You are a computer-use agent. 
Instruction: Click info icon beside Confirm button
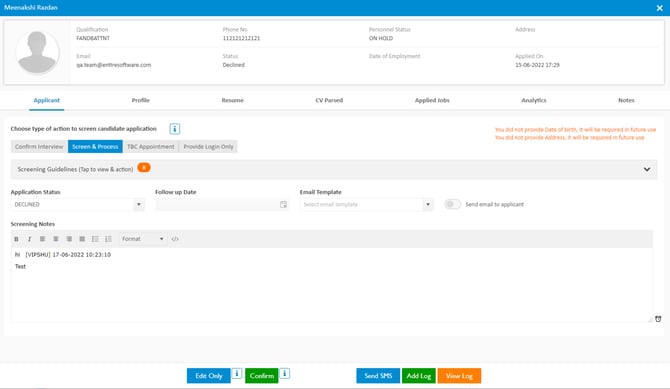(285, 374)
